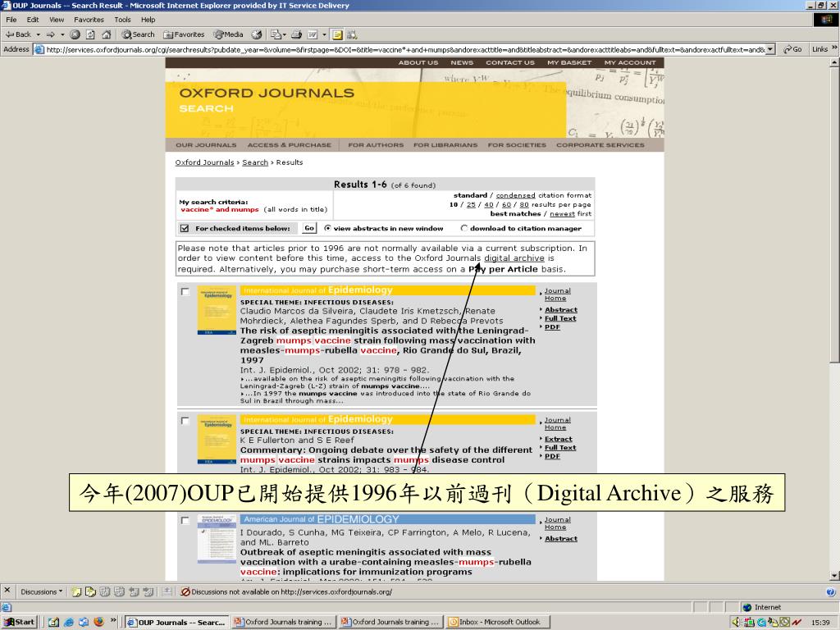Click the Back navigation arrow button
The width and height of the screenshot is (840, 630).
pos(18,34)
